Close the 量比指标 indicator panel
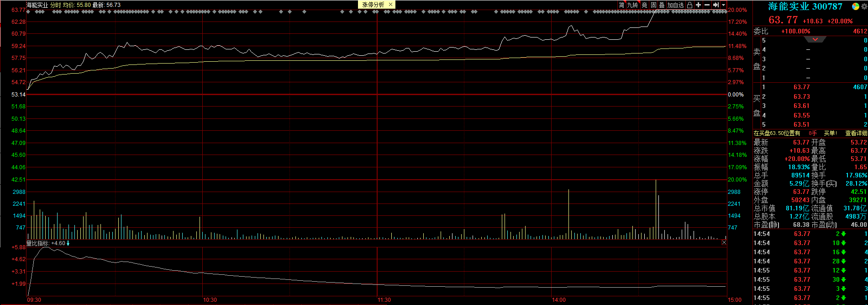This screenshot has width=868, height=305. coord(724,243)
